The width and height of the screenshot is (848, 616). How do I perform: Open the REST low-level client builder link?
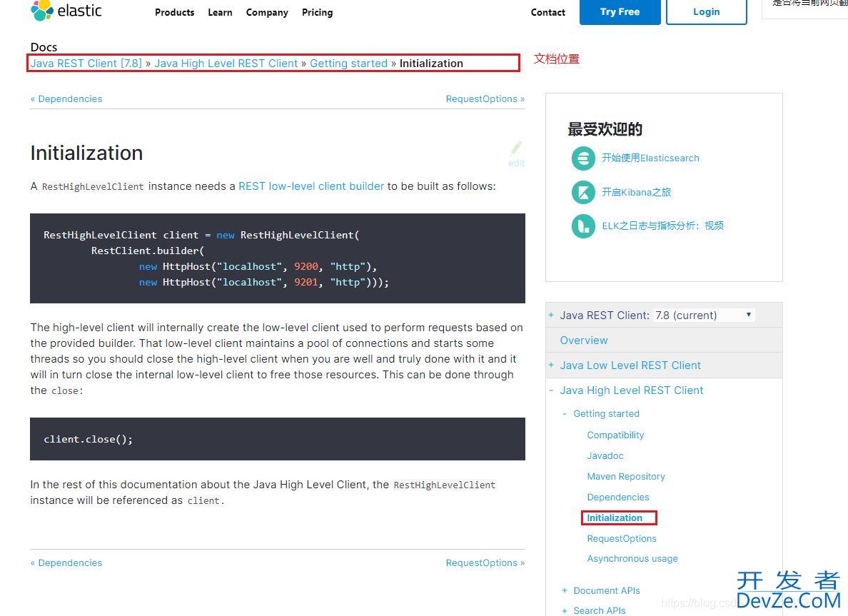tap(311, 186)
